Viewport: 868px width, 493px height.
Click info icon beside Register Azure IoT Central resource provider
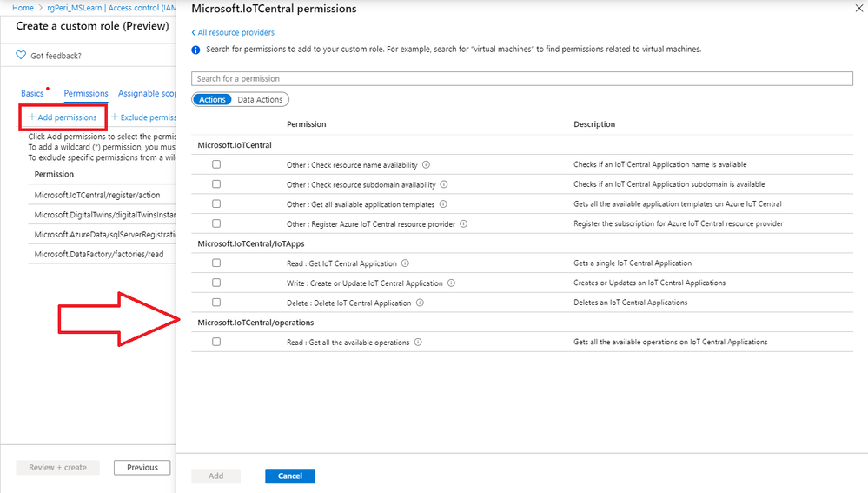pyautogui.click(x=464, y=223)
